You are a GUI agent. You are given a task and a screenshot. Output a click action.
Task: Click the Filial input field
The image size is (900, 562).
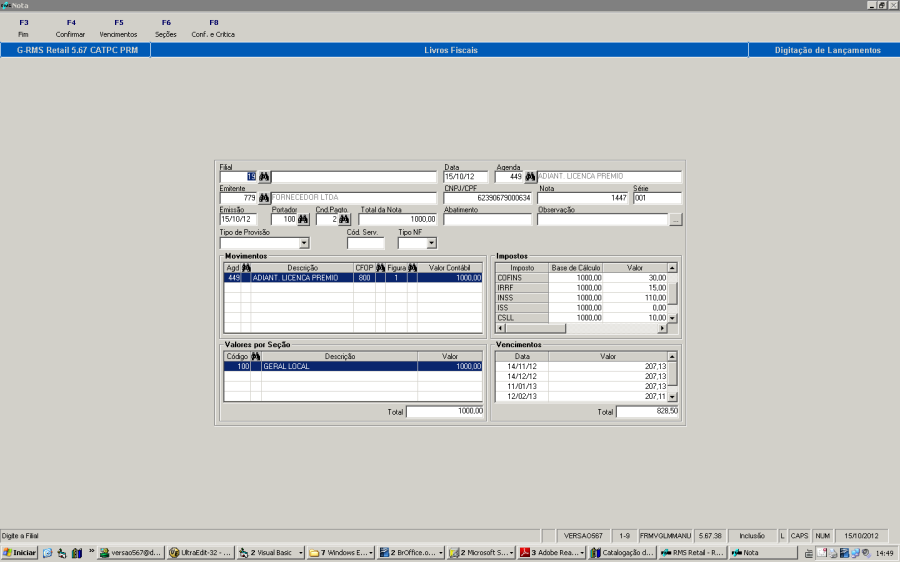coord(238,177)
